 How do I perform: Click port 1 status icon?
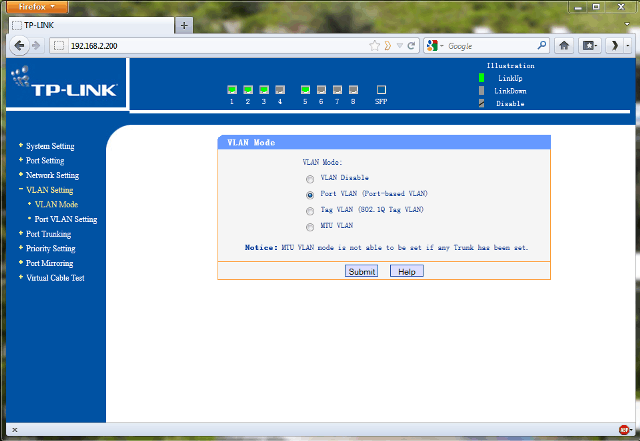pyautogui.click(x=232, y=90)
